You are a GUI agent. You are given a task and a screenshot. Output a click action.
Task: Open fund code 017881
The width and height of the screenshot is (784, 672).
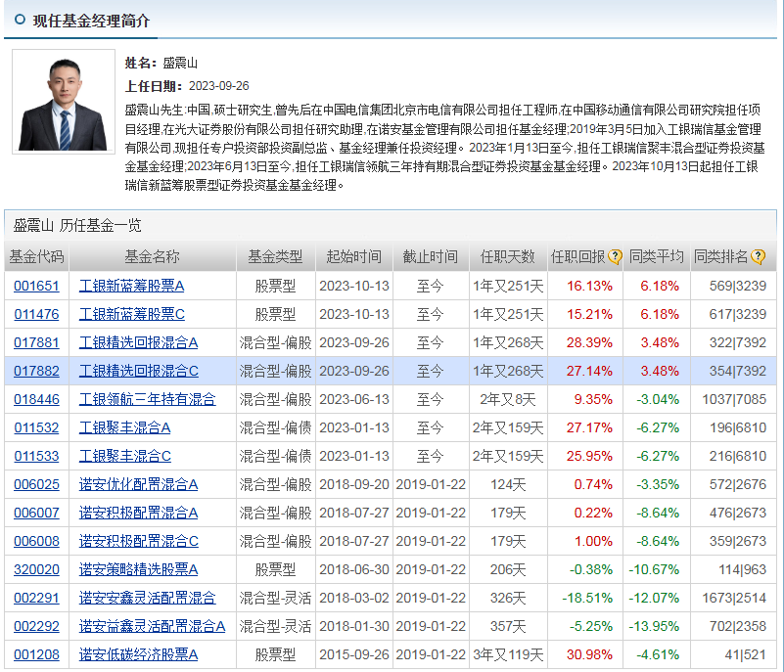[36, 342]
